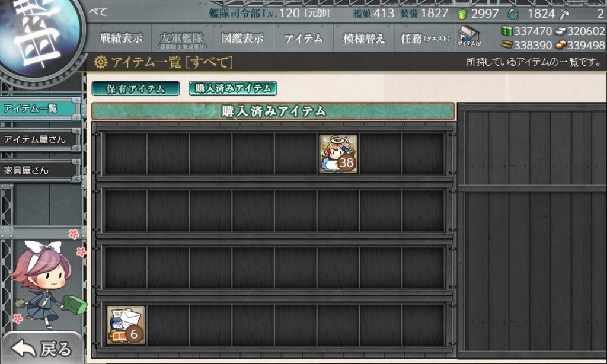Open 図鑑表示 in the top menu
Viewport: 607px width, 364px height.
pyautogui.click(x=242, y=39)
